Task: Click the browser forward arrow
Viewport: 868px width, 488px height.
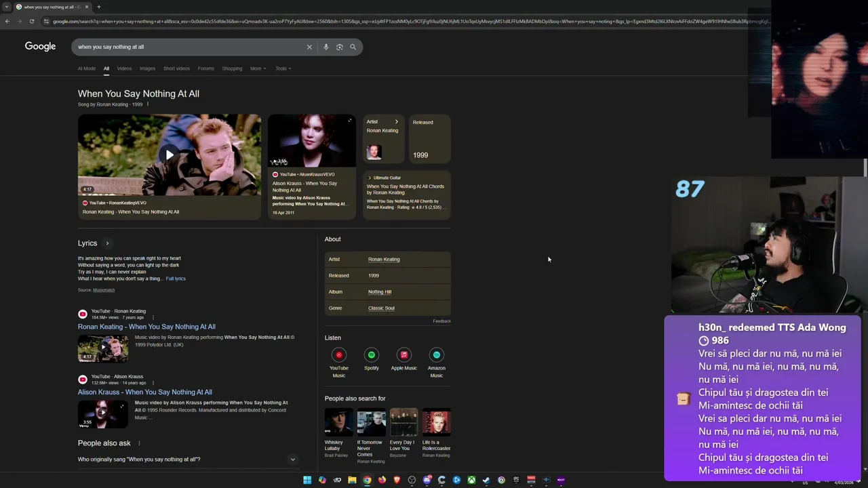Action: 19,21
